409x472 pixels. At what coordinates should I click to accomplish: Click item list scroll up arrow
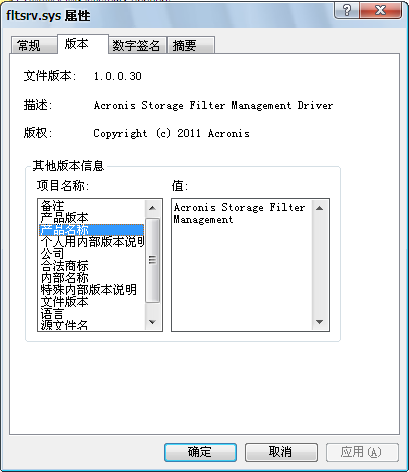(152, 208)
